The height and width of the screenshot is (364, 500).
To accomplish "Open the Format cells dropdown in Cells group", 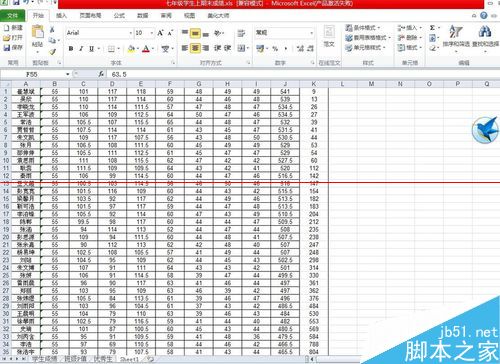I will pyautogui.click(x=410, y=48).
